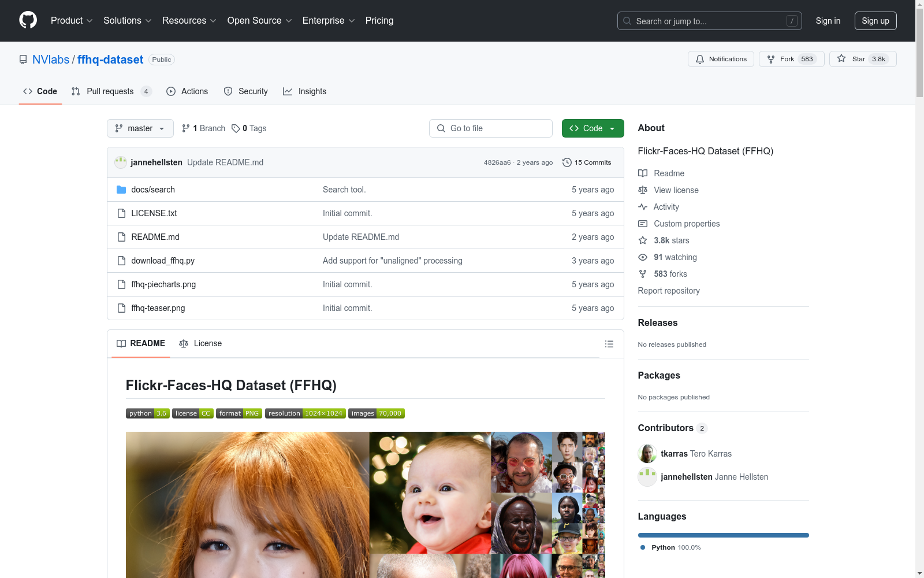Expand the Resources menu

[189, 20]
